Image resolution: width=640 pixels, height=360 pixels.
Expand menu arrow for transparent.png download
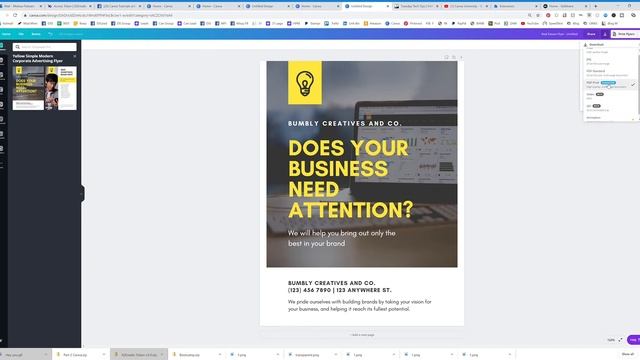pyautogui.click(x=336, y=355)
